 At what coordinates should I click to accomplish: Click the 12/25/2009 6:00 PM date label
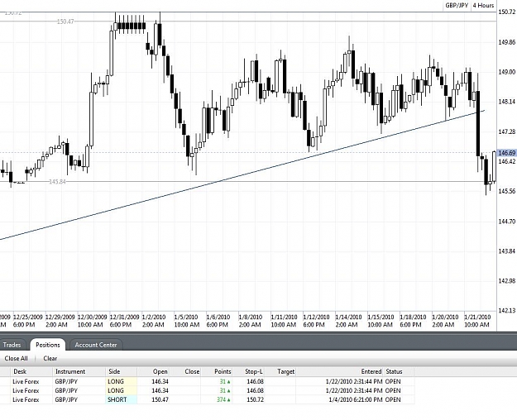27,321
